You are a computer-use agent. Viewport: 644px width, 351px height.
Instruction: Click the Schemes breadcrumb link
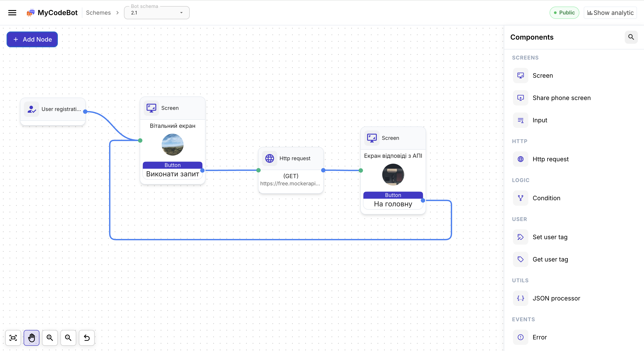(99, 13)
